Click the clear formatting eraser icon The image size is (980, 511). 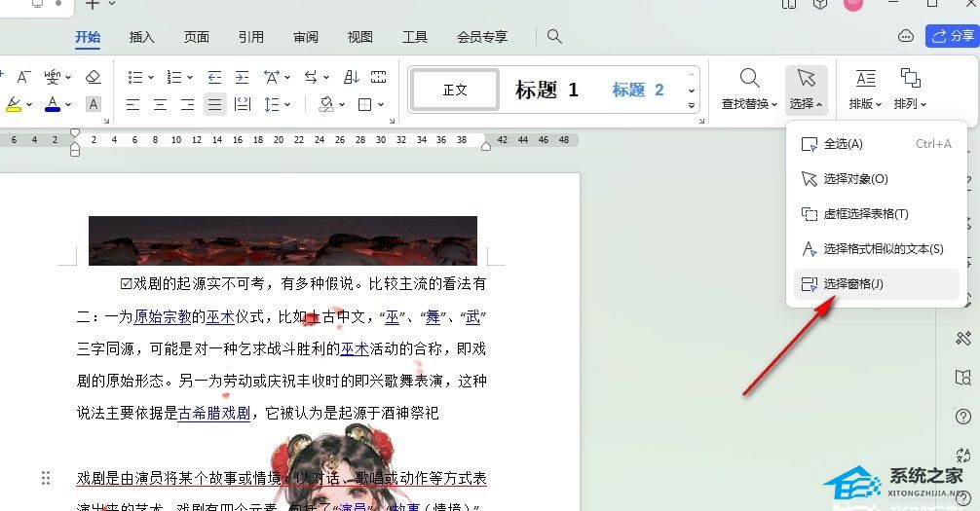point(94,77)
